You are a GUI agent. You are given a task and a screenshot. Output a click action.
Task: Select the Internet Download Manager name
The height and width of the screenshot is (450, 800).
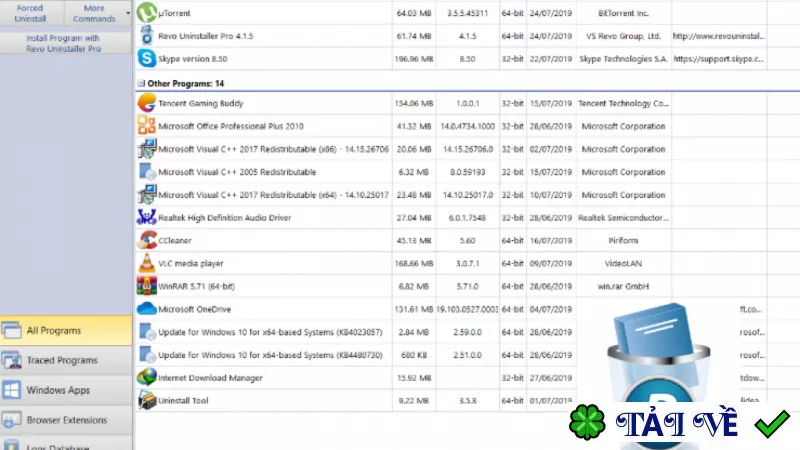pos(210,378)
